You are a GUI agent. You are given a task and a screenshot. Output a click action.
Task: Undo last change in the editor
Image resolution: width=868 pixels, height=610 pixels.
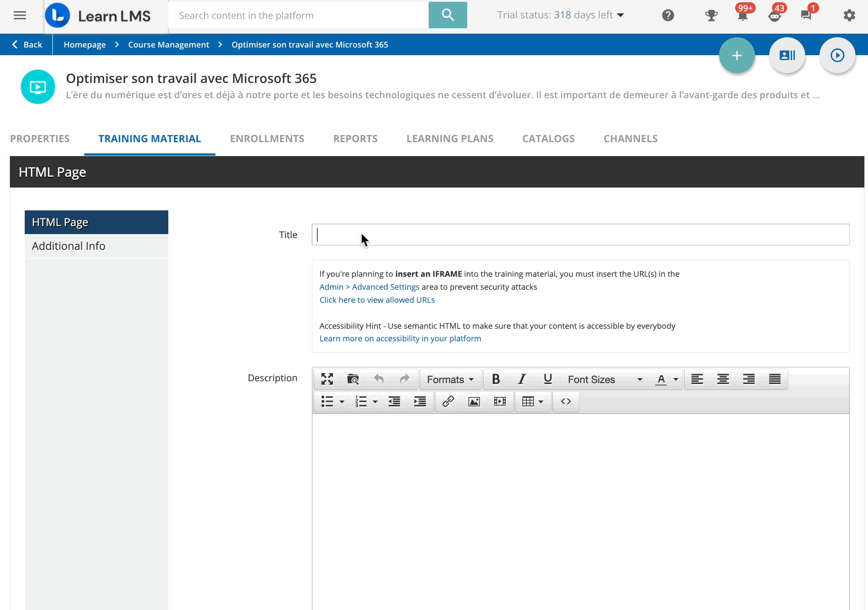click(379, 379)
